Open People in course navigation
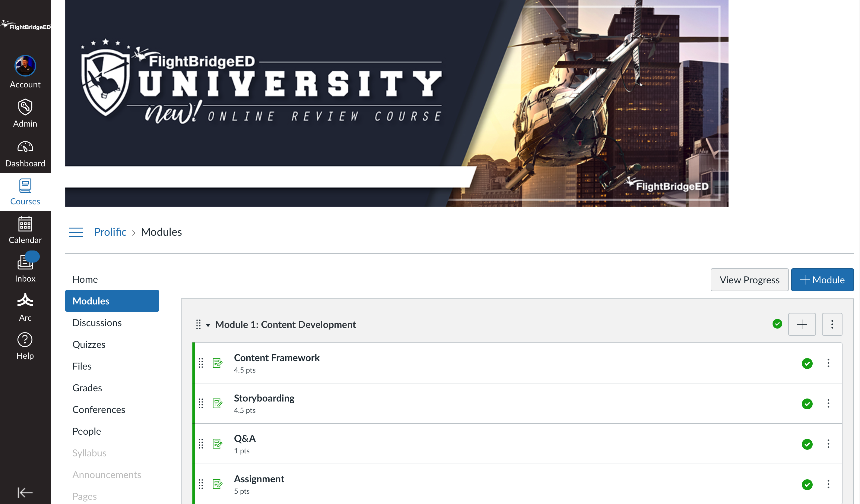The image size is (860, 504). tap(87, 431)
